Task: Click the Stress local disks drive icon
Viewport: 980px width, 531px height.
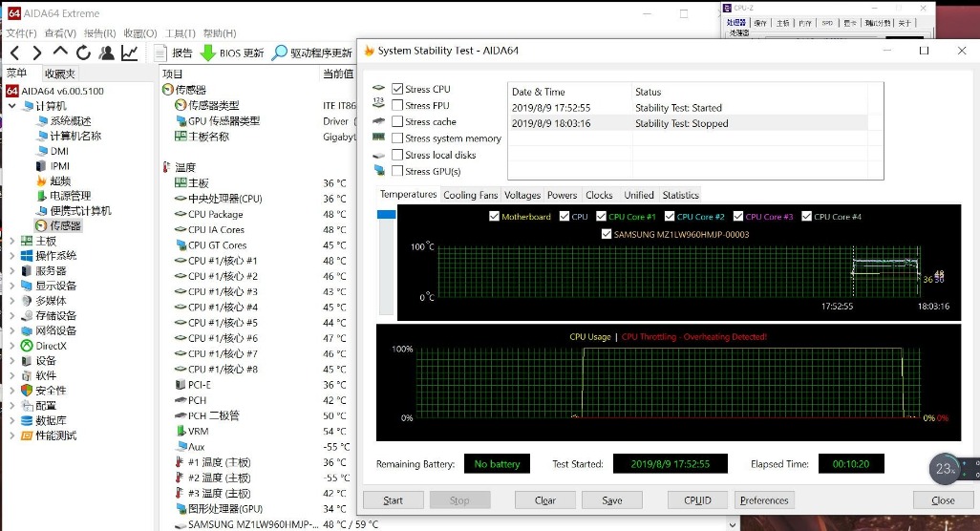Action: [379, 156]
